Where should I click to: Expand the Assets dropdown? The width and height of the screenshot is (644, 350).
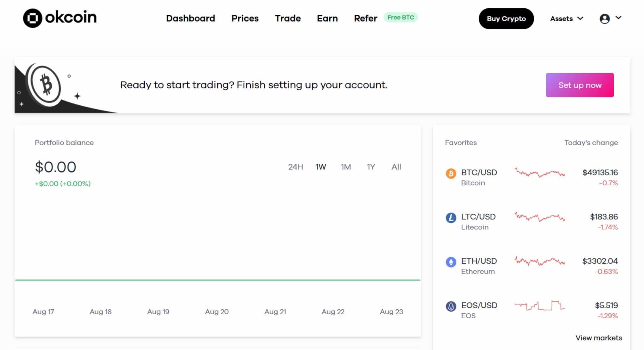[566, 19]
